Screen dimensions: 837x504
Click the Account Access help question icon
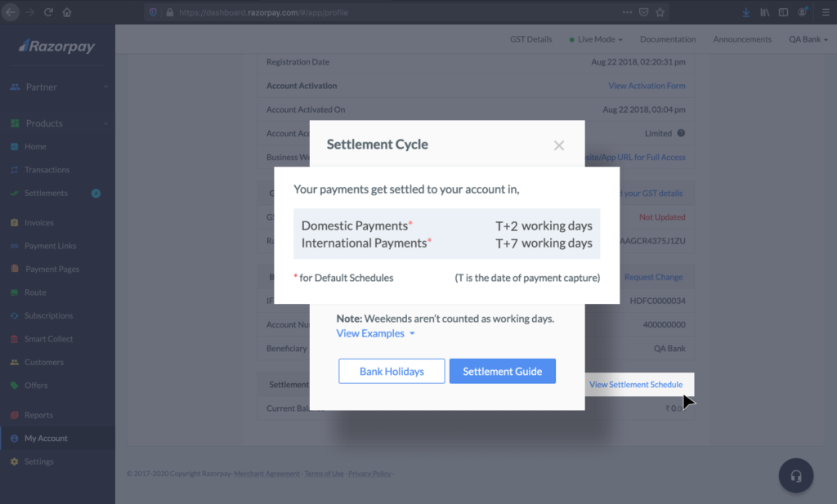681,133
